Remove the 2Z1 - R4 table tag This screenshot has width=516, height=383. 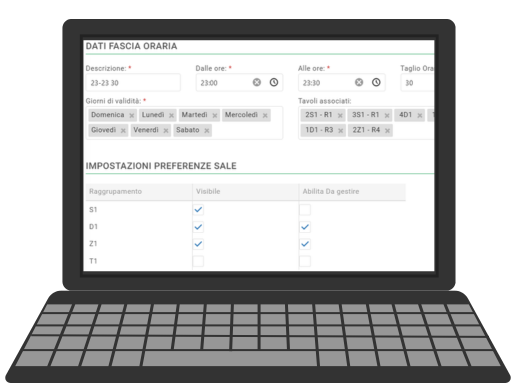(x=387, y=131)
